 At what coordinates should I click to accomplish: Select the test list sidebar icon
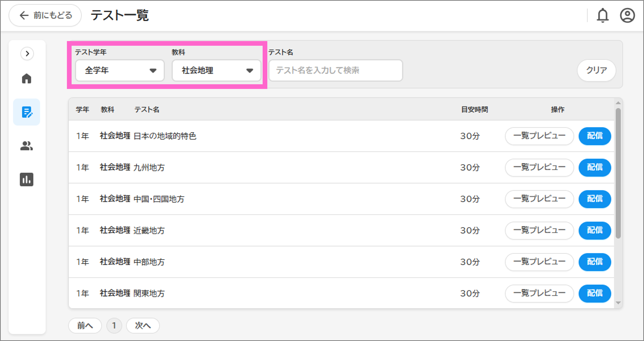coord(27,112)
